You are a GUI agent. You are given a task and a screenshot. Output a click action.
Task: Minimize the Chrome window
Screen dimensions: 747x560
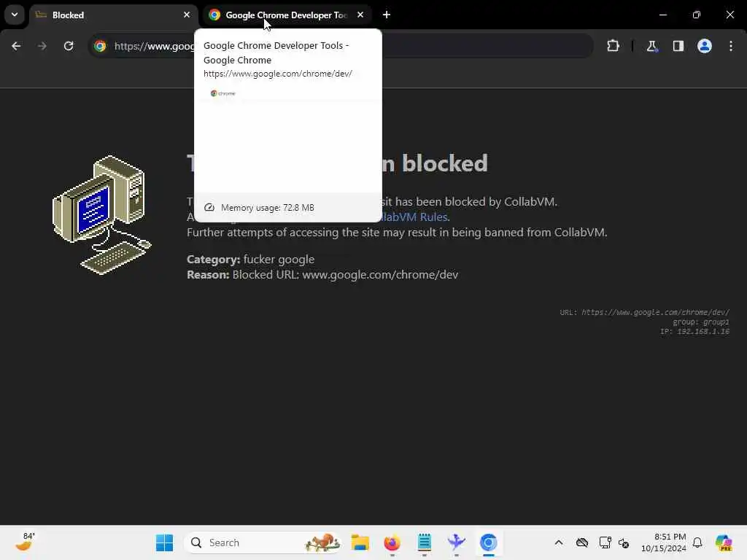click(x=662, y=15)
